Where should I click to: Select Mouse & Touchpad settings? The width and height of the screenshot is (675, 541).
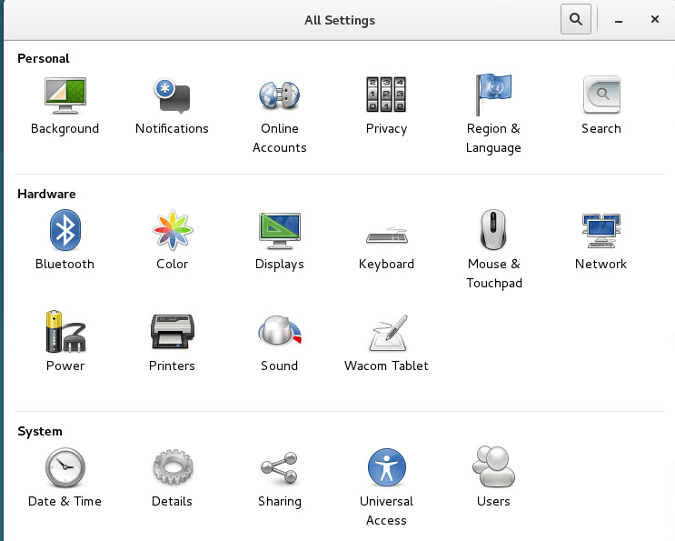493,232
